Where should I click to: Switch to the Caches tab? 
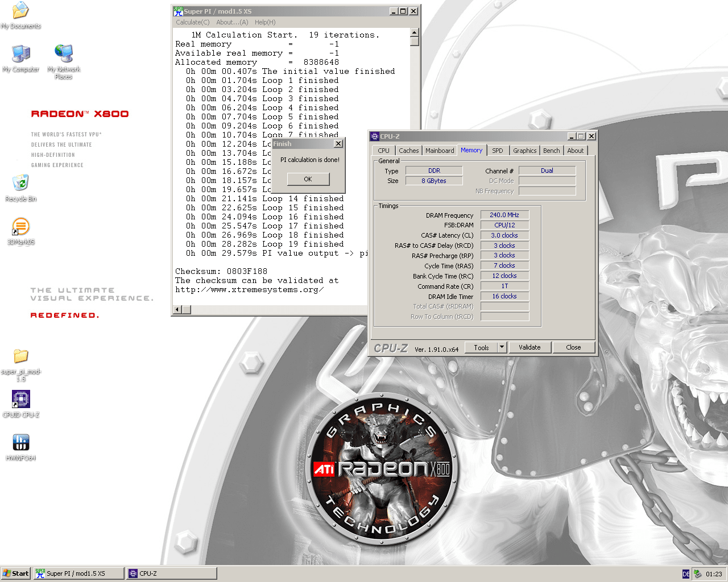point(408,151)
